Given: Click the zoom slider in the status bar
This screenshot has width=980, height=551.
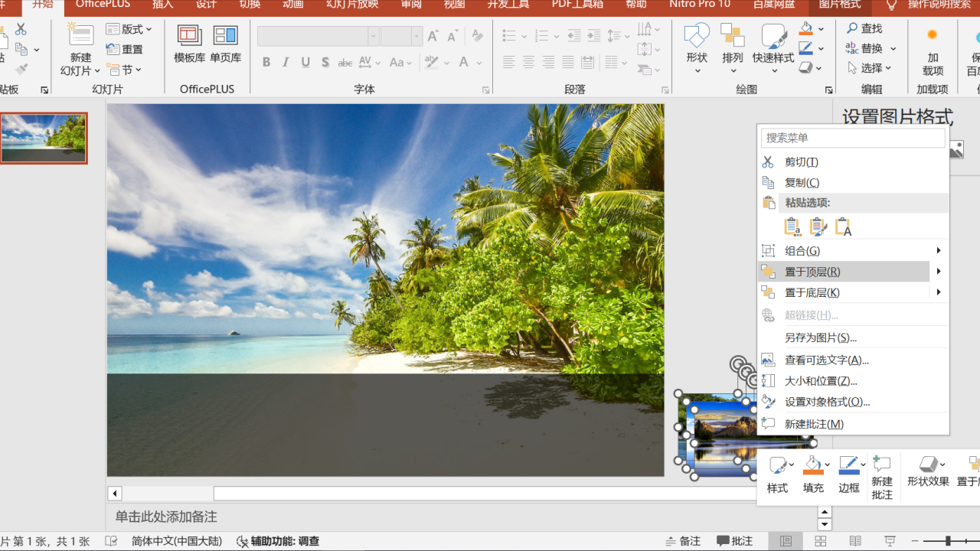Looking at the screenshot, I should click(948, 541).
